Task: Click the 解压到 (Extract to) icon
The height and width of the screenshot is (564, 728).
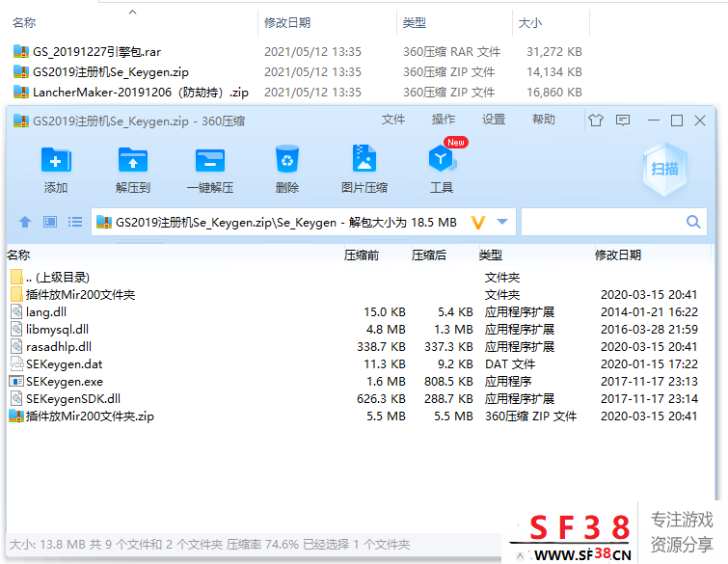Action: (133, 160)
